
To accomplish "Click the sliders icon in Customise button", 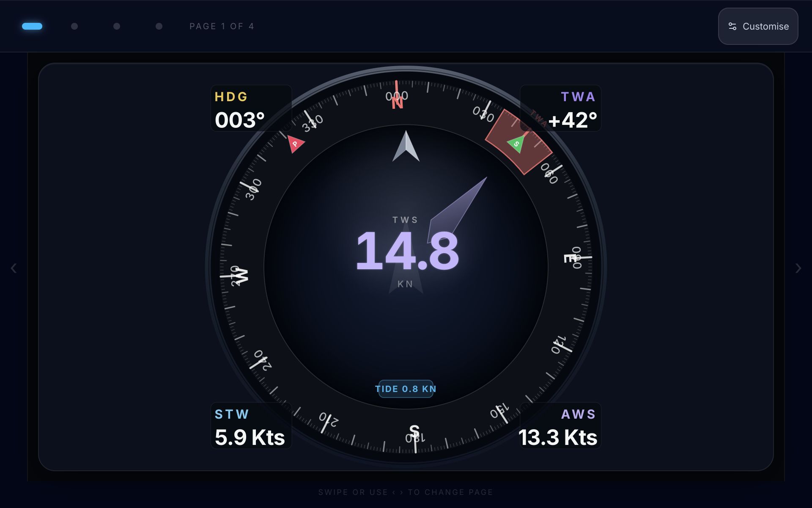I will 732,26.
